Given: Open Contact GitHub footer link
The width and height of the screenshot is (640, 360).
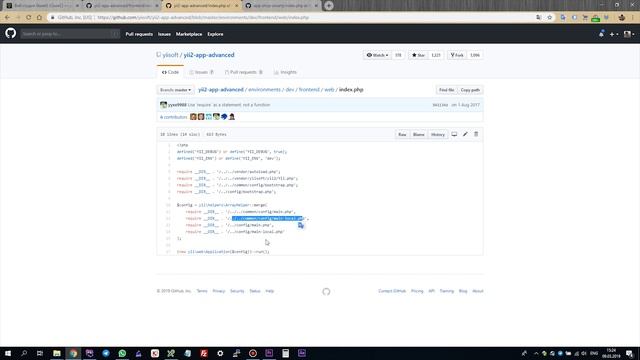Looking at the screenshot, I should pos(392,291).
